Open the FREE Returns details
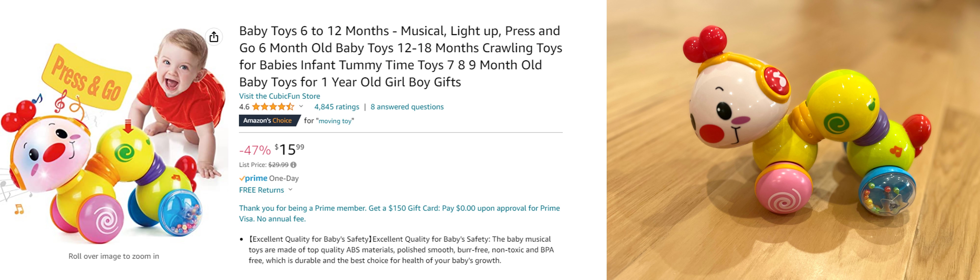Image resolution: width=980 pixels, height=280 pixels. (x=261, y=190)
